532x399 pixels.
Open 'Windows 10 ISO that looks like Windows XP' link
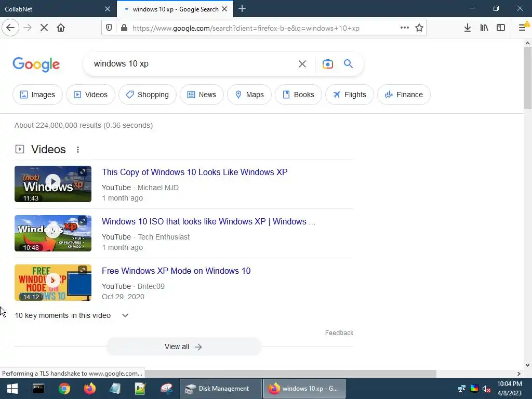click(x=208, y=221)
